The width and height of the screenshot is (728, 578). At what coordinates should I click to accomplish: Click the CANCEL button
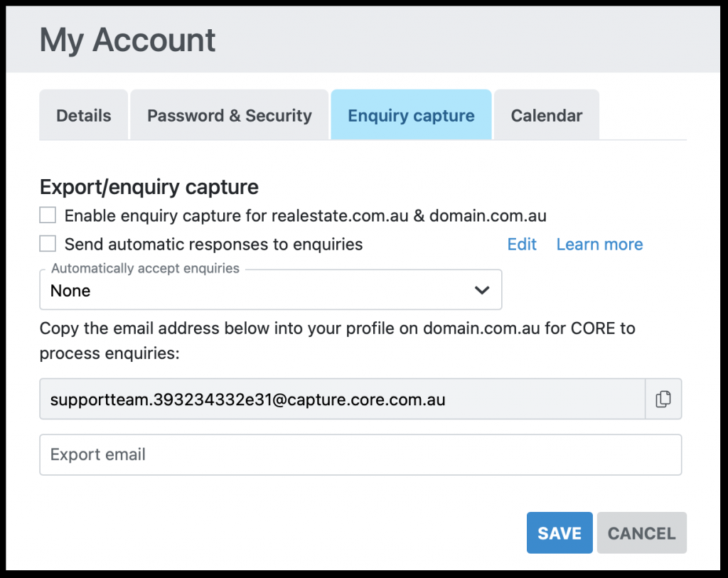[x=641, y=533]
